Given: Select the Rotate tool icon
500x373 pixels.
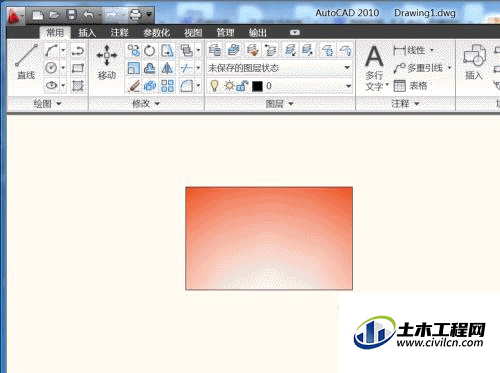Looking at the screenshot, I should coord(150,51).
